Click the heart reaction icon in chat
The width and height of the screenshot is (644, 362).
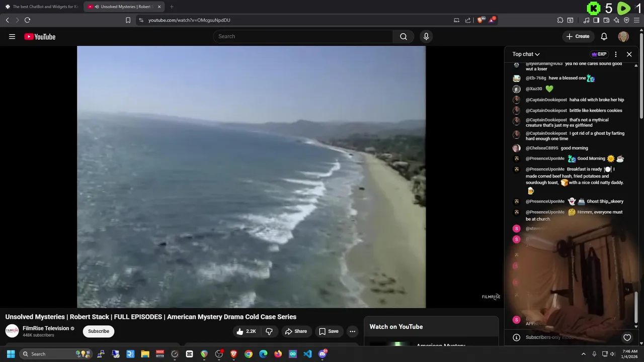pos(627,337)
